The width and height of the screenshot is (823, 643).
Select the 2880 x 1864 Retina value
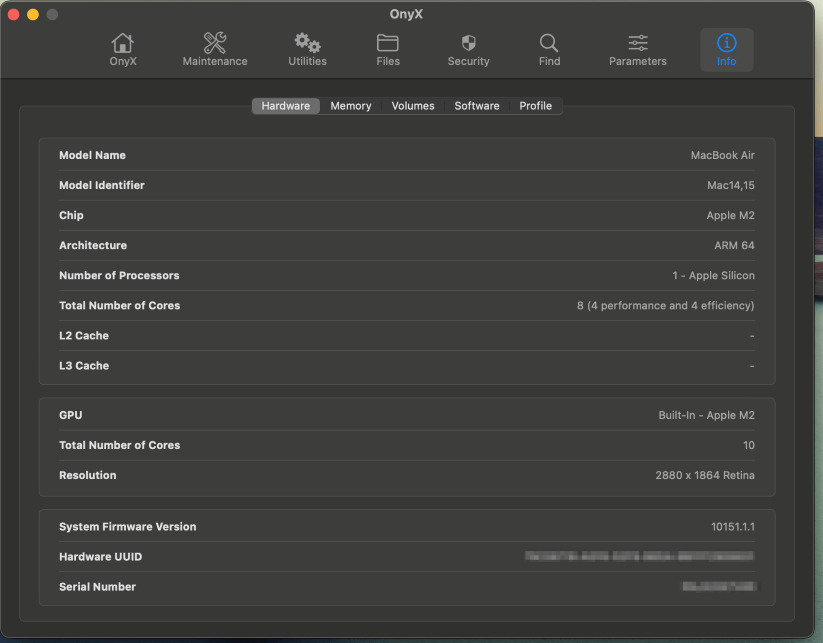(x=705, y=475)
